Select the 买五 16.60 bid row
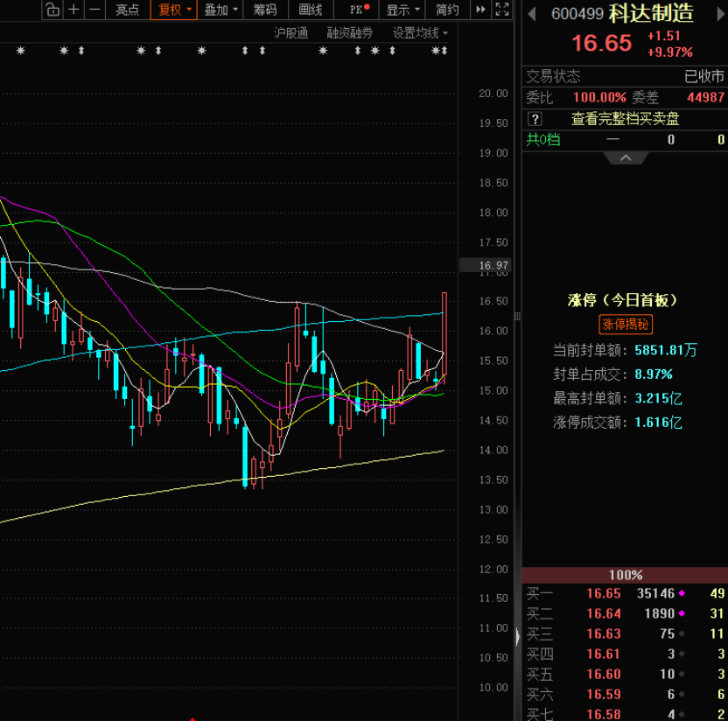The width and height of the screenshot is (728, 721). tap(625, 674)
